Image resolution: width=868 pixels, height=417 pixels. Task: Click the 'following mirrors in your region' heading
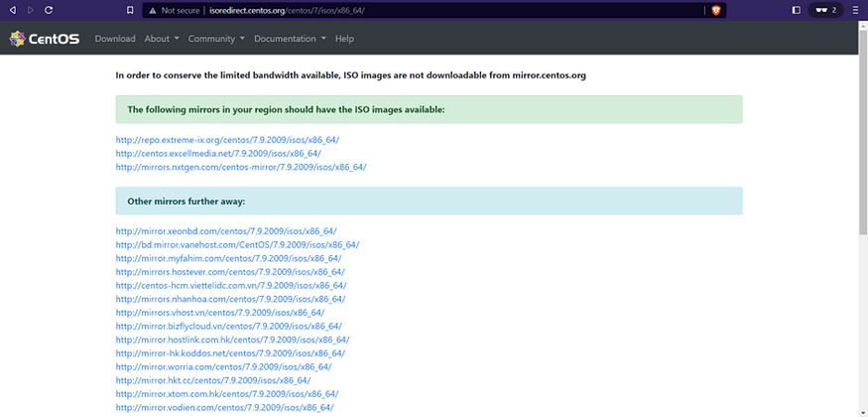pyautogui.click(x=287, y=109)
